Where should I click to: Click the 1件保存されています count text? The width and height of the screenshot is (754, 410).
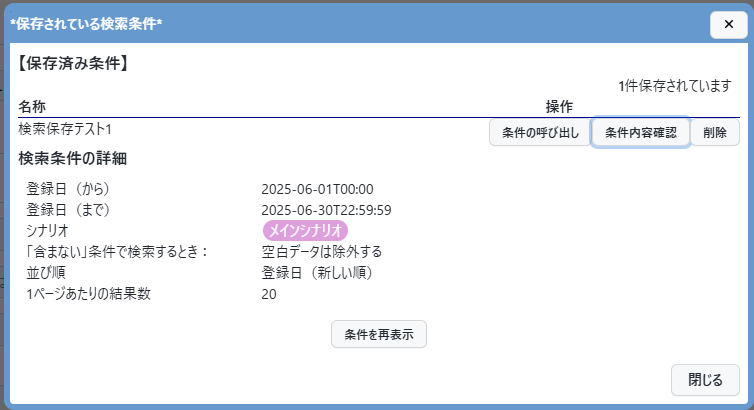point(675,87)
